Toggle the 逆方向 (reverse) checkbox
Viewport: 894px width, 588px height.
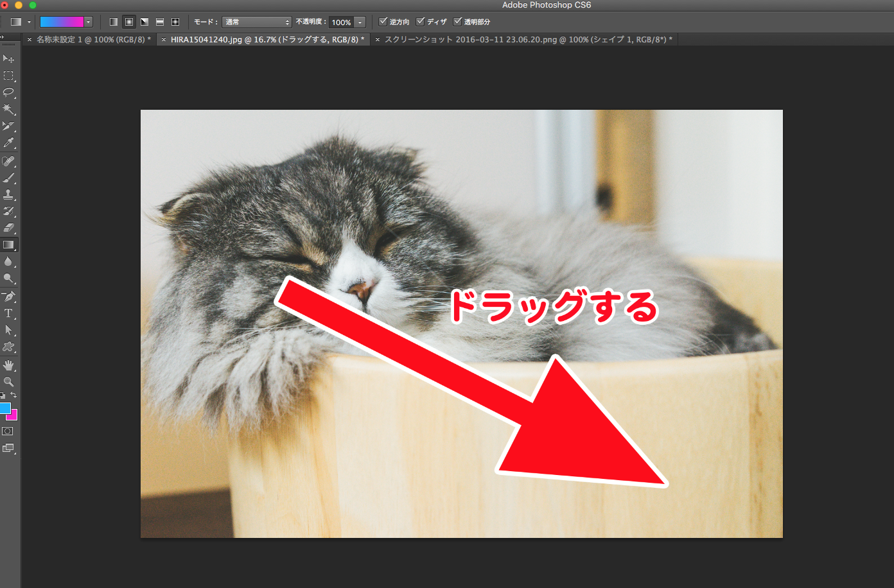point(383,22)
